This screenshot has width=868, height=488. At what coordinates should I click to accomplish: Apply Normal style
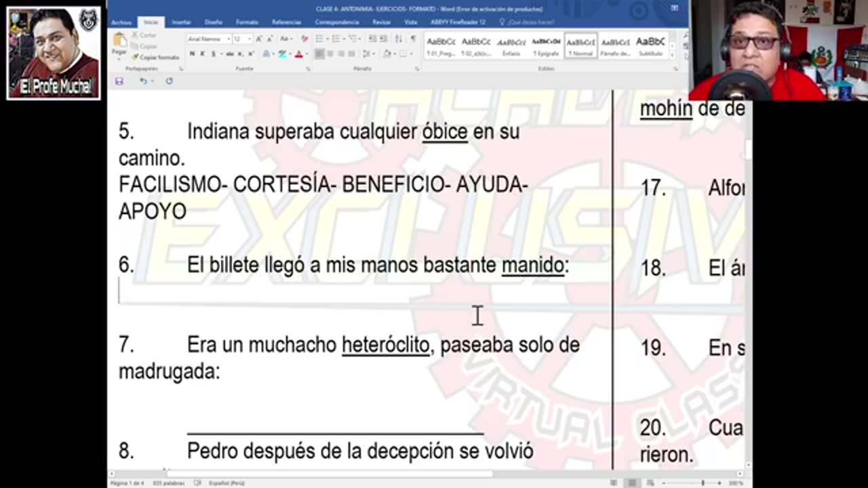[x=581, y=46]
